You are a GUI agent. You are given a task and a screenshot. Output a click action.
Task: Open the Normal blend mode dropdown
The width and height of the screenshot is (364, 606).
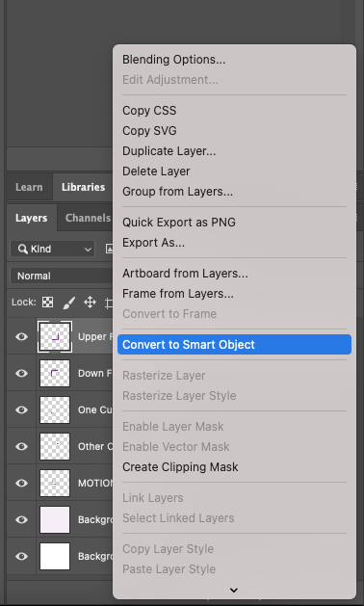pyautogui.click(x=62, y=276)
